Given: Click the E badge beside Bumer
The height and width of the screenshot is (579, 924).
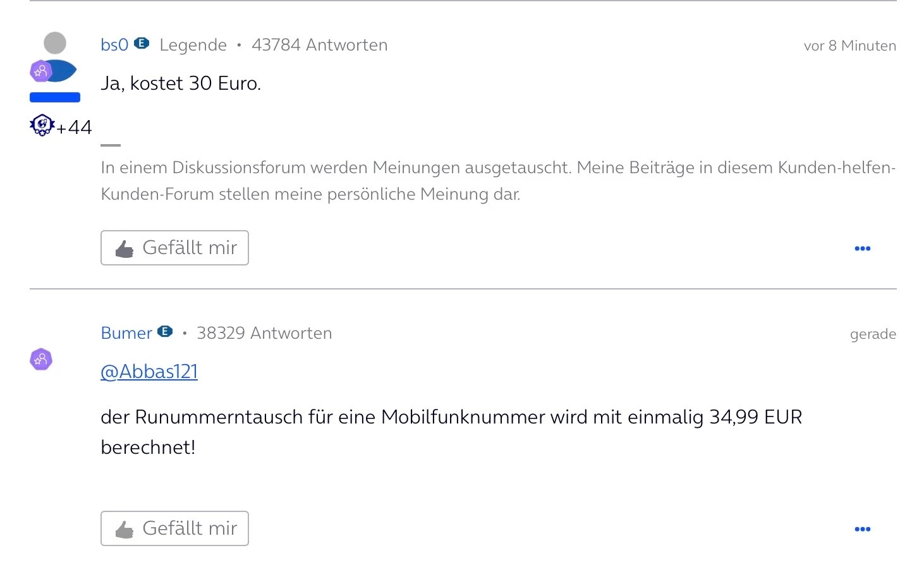Looking at the screenshot, I should [165, 331].
